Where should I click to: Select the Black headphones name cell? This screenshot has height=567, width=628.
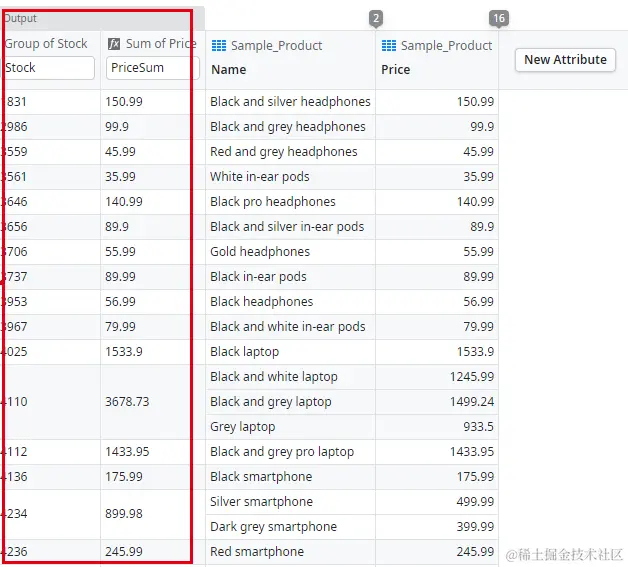click(x=290, y=302)
